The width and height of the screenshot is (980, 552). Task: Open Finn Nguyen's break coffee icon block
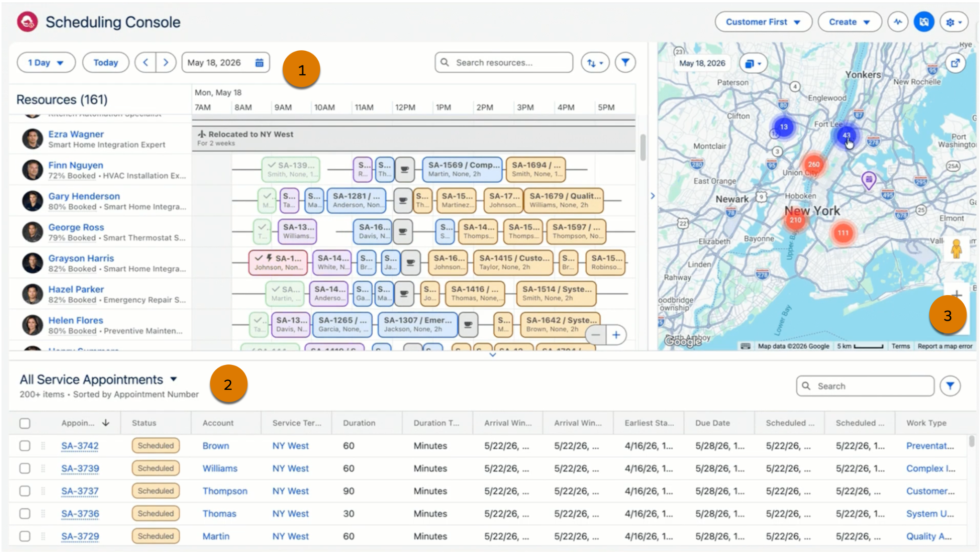point(404,169)
